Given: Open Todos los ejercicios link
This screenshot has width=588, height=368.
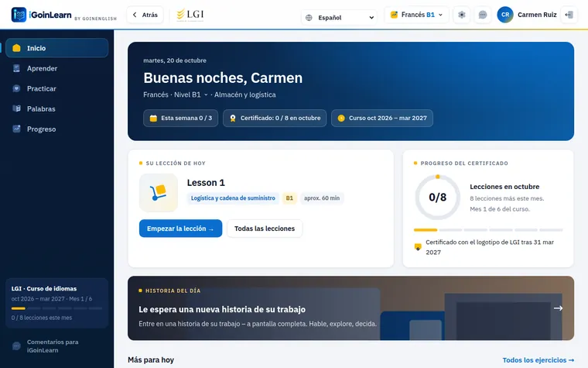Looking at the screenshot, I should click(538, 360).
